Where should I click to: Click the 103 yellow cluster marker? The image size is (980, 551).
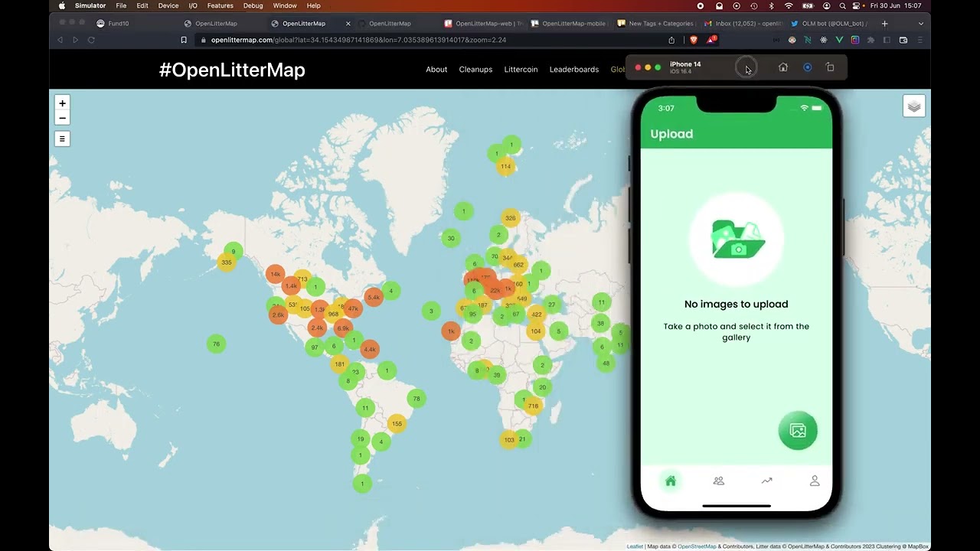pyautogui.click(x=509, y=439)
